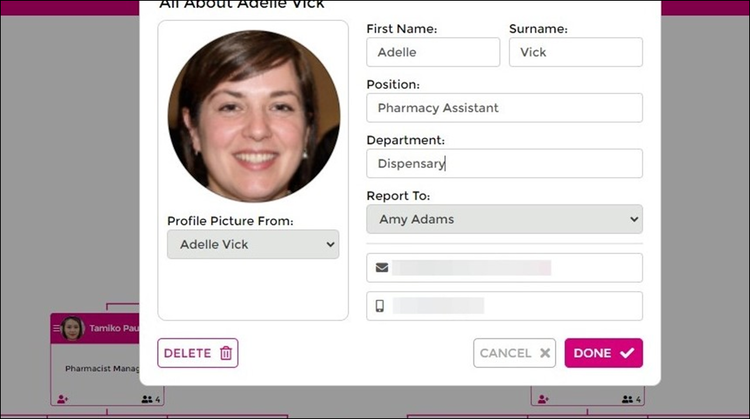Click the Department field containing Dispensary

504,163
